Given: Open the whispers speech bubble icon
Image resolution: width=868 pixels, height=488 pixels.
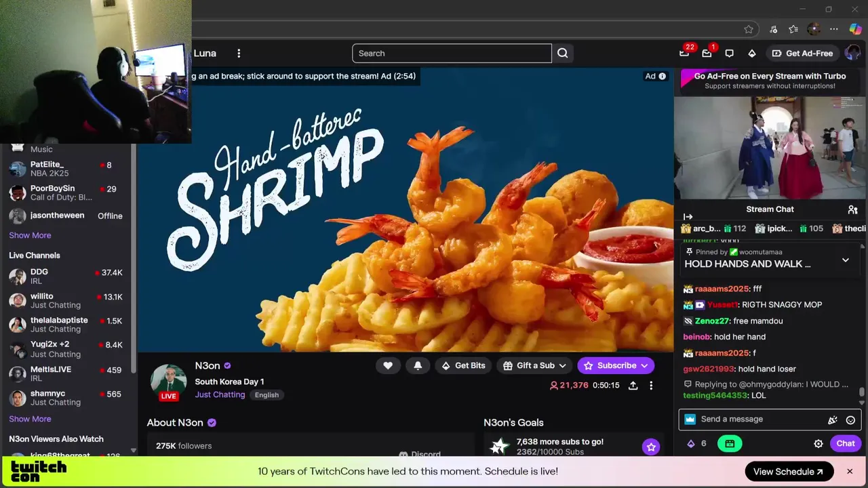Looking at the screenshot, I should tap(729, 54).
